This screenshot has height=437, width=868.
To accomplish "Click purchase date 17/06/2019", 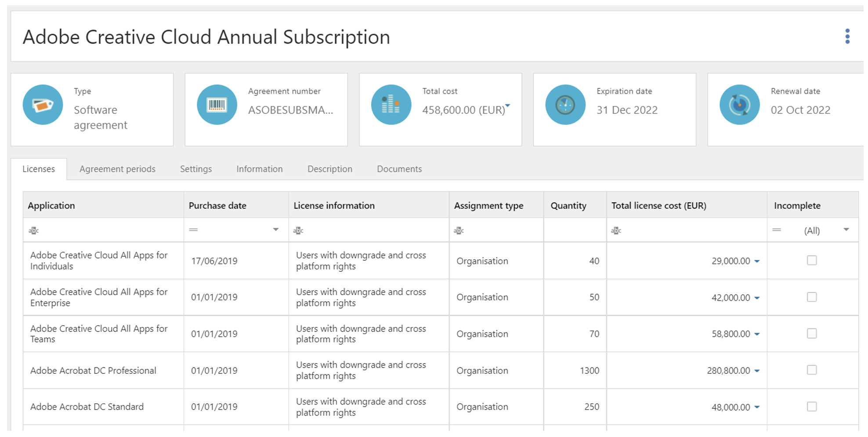I will click(214, 261).
